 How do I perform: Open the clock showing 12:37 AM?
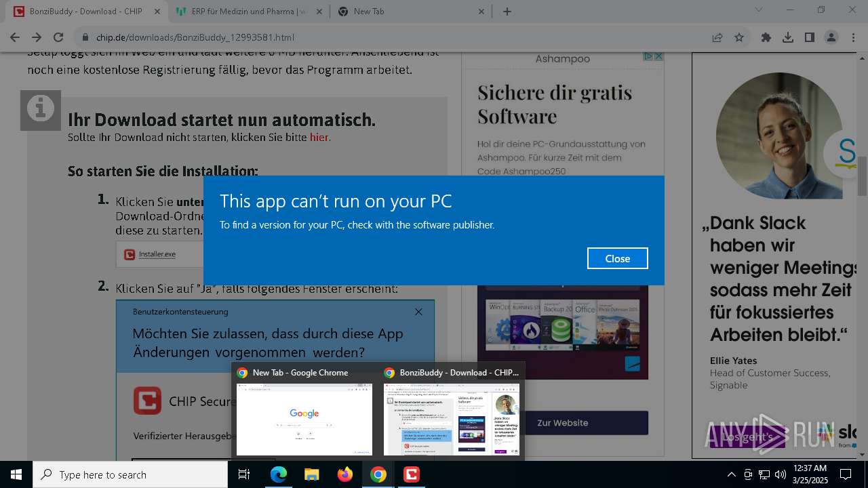(809, 474)
